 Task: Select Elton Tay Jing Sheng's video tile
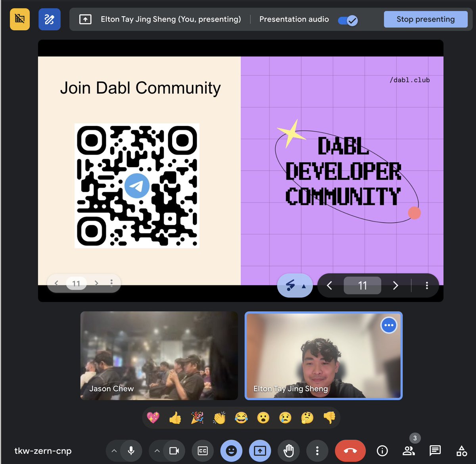click(324, 355)
